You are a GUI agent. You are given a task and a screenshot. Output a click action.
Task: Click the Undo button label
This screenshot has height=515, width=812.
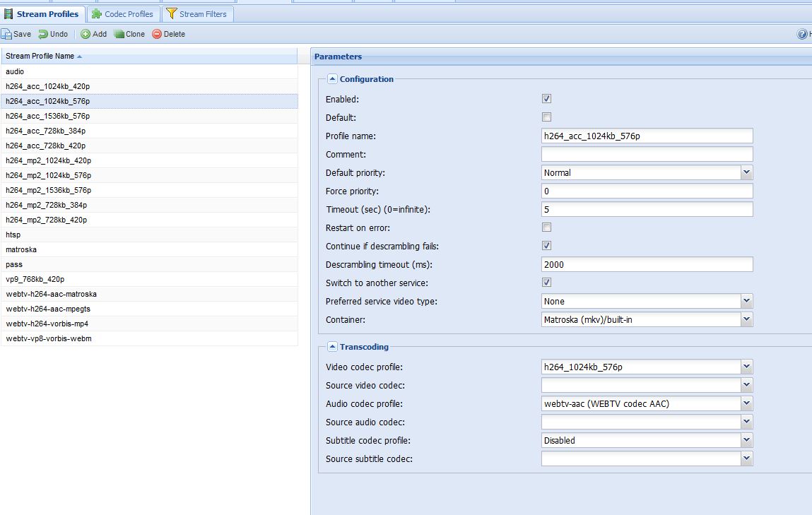point(59,34)
